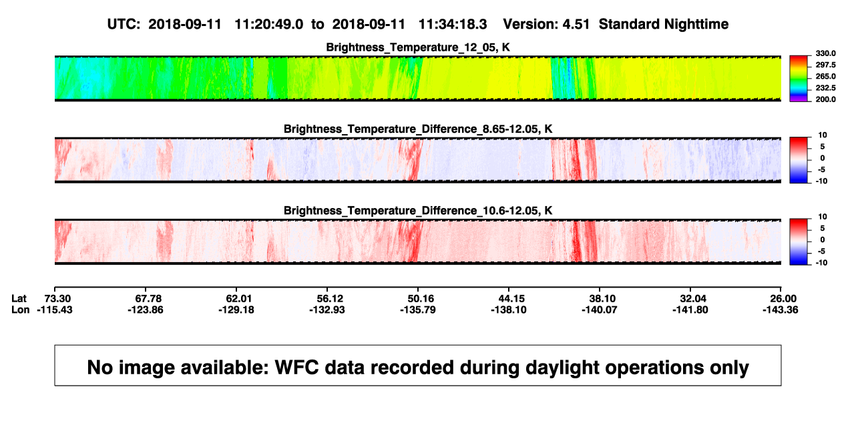The image size is (868, 445).
Task: Click the Lat axis label
Action: [19, 298]
